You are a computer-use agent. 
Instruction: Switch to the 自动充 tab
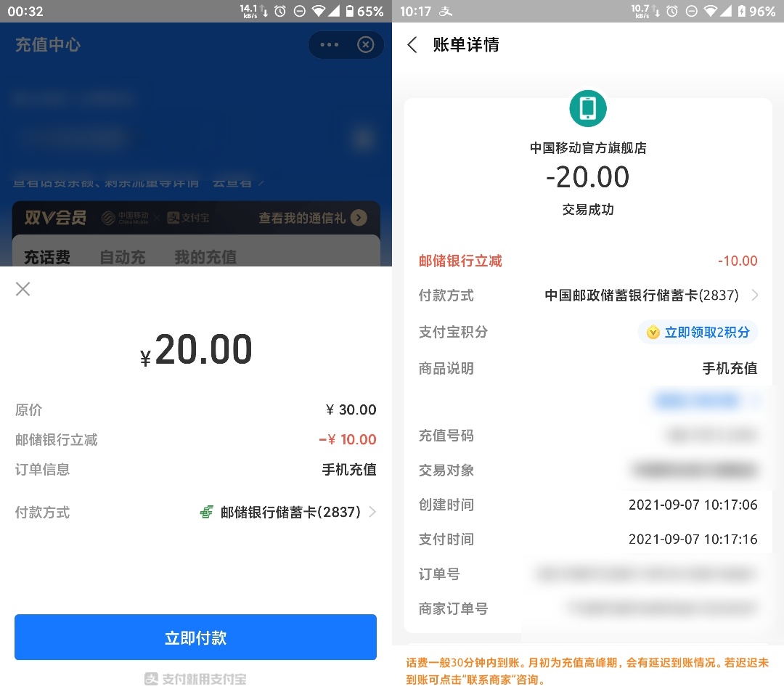122,257
